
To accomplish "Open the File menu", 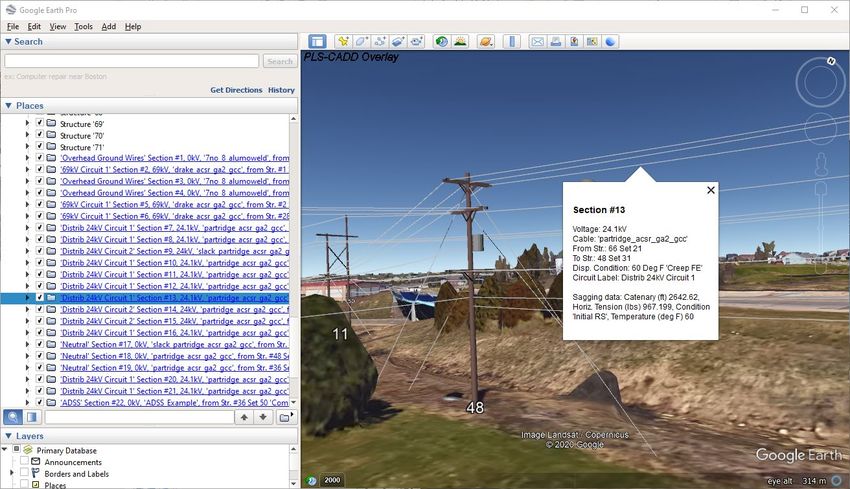I will [13, 26].
